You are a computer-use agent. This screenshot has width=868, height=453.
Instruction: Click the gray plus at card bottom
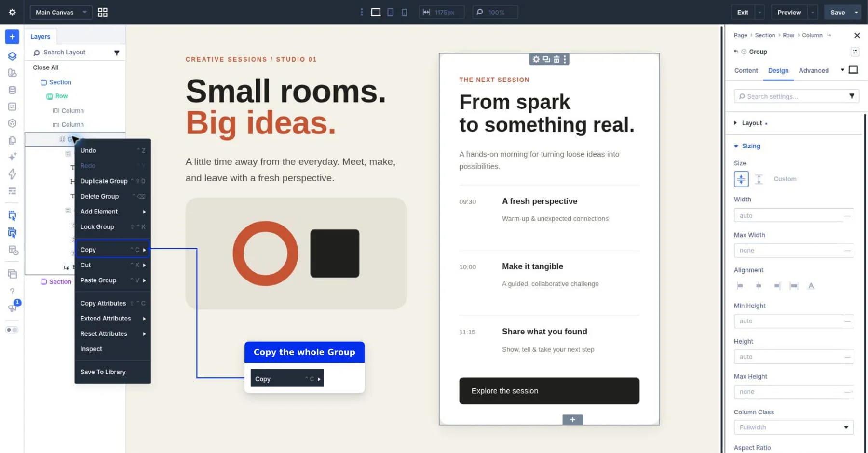click(572, 420)
